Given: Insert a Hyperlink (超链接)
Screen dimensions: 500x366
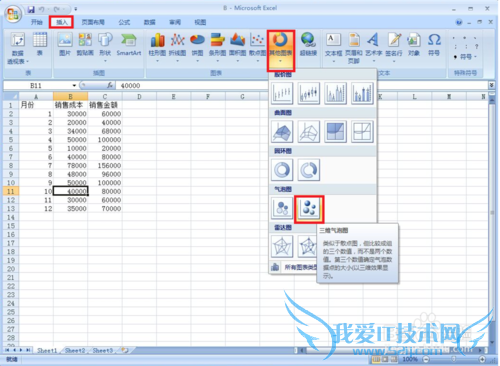Looking at the screenshot, I should tap(308, 44).
